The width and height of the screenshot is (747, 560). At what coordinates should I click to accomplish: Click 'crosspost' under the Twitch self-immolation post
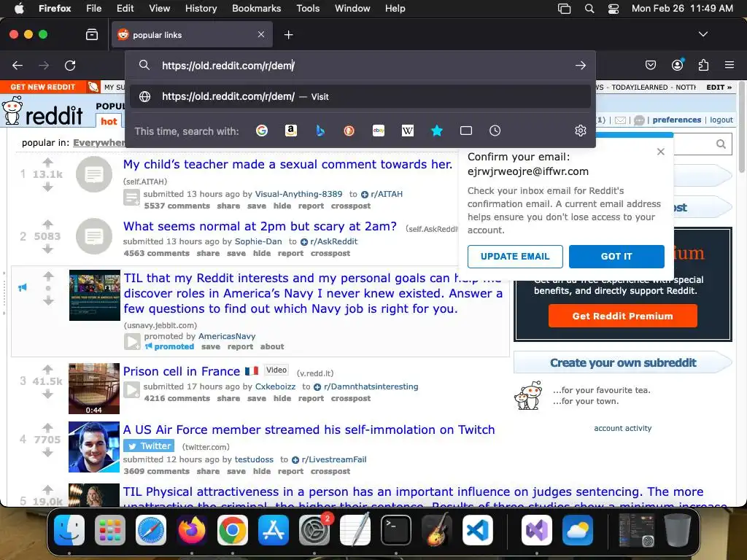click(330, 472)
